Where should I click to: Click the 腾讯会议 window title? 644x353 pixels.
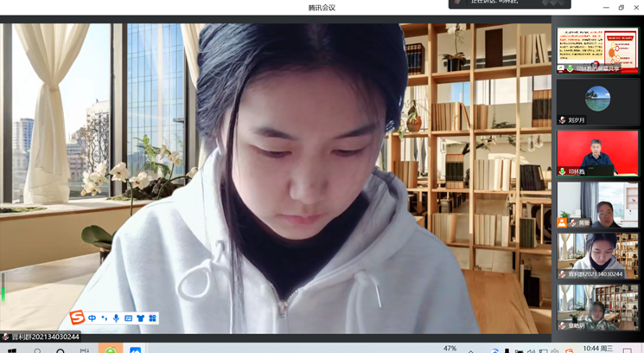coord(322,8)
